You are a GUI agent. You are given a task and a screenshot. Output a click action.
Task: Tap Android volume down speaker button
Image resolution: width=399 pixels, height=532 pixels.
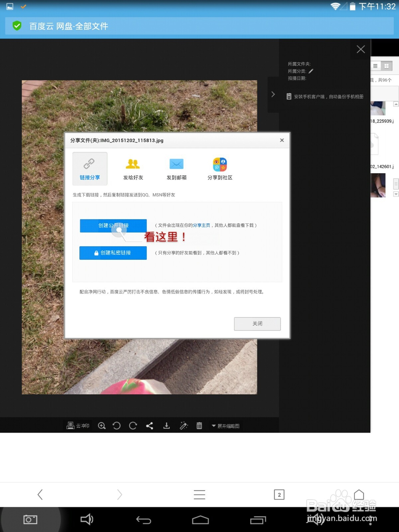tap(87, 519)
